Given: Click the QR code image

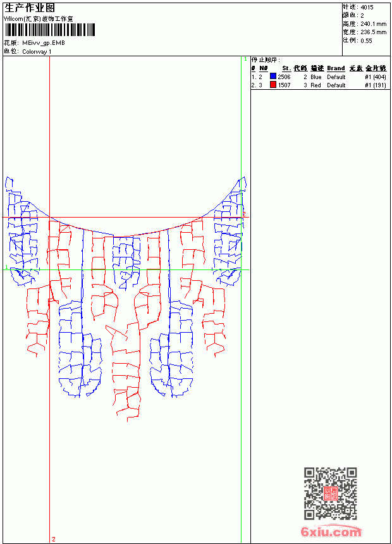Looking at the screenshot, I should [330, 493].
